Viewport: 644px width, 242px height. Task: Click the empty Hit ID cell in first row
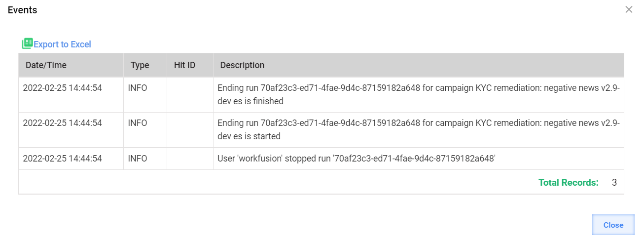190,95
